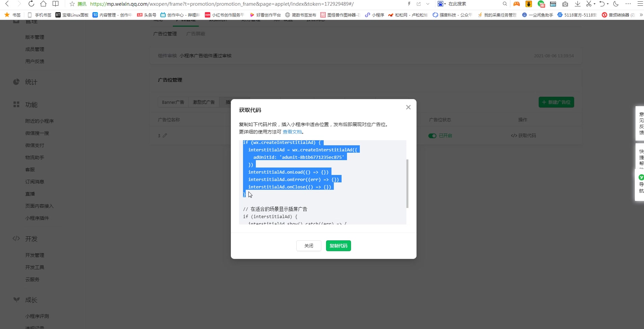Open the orange download extension icon

(529, 4)
